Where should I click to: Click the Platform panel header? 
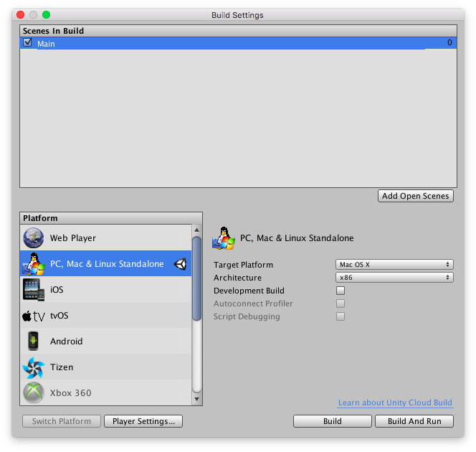click(111, 218)
